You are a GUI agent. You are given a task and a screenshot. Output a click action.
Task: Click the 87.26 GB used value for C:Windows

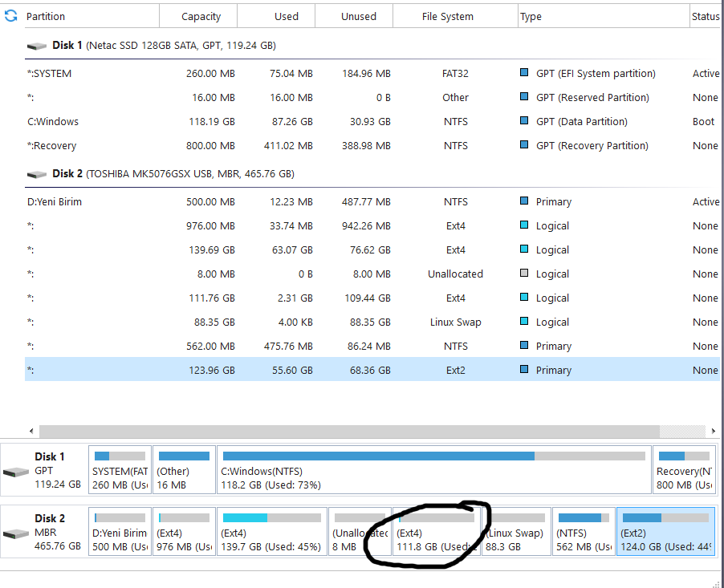(x=292, y=121)
